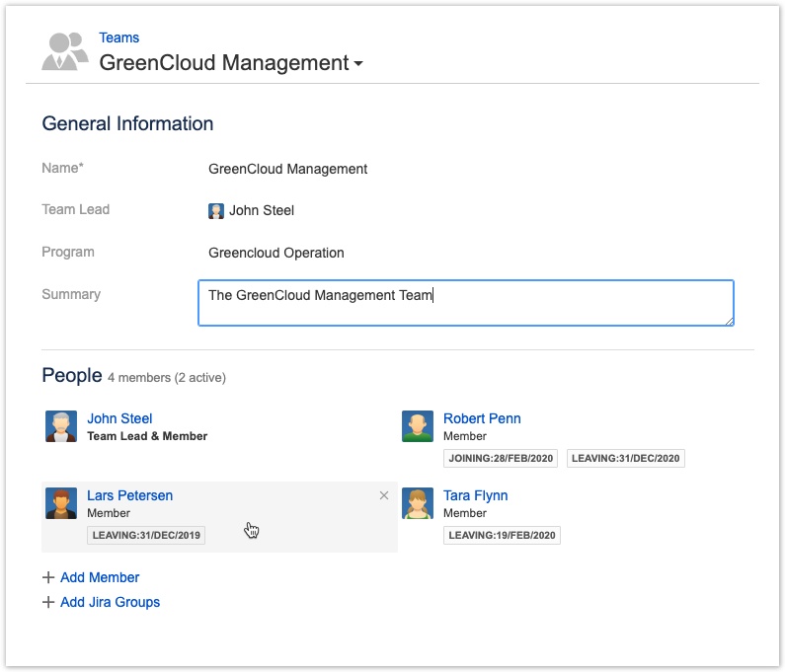Click the team group icon in header
Viewport: 785px width, 672px height.
tap(65, 51)
